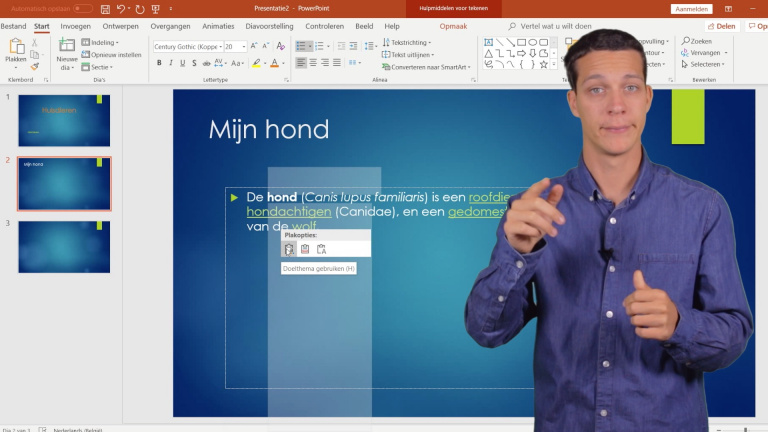The height and width of the screenshot is (432, 768).
Task: Click the Aanmelden button
Action: [x=692, y=9]
